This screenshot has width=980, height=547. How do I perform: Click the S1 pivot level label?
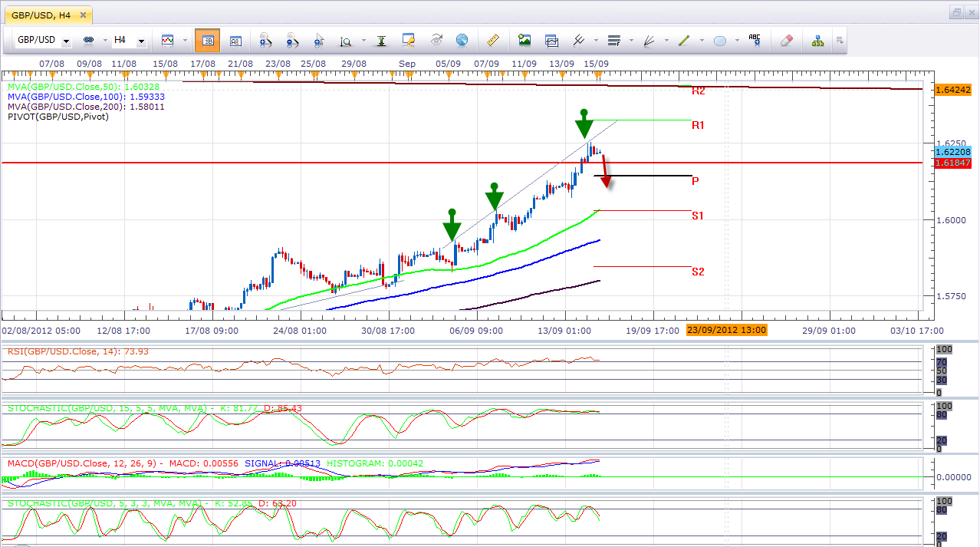coord(698,216)
